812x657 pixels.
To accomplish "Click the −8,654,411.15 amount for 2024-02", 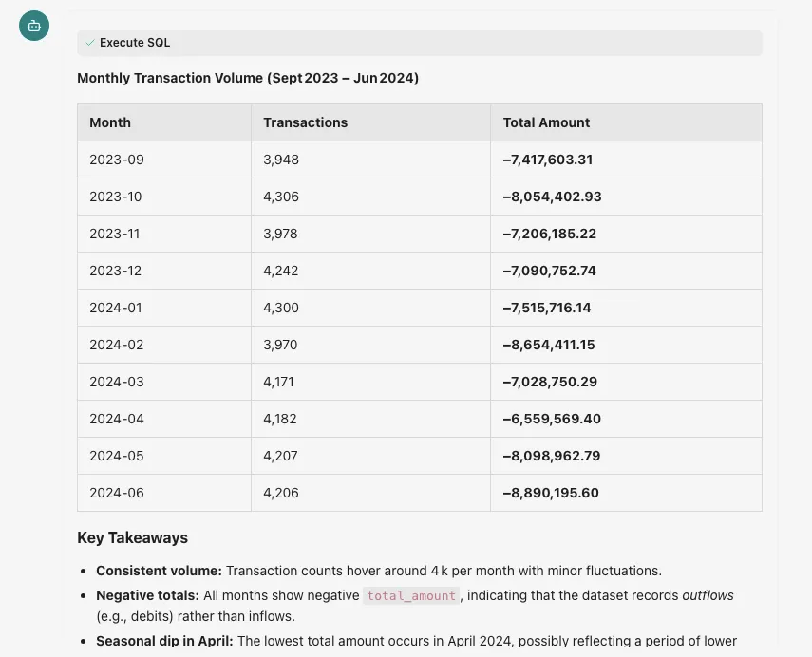I will coord(549,345).
